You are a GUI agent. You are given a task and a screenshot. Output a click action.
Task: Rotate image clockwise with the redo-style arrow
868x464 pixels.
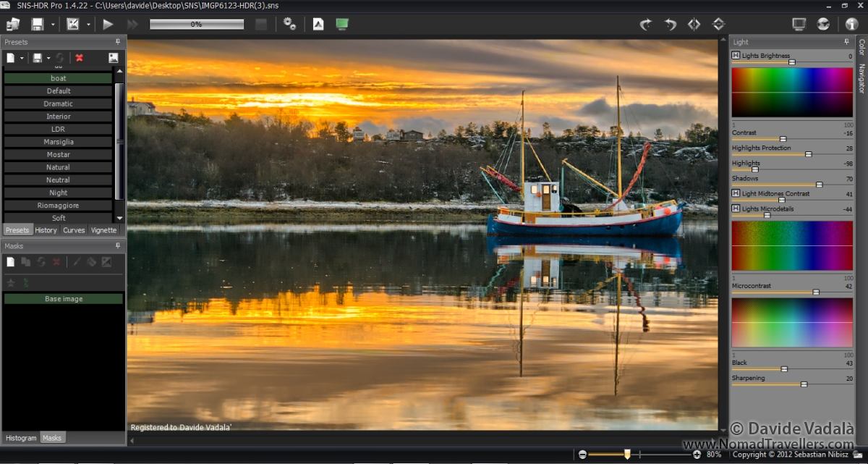click(646, 24)
